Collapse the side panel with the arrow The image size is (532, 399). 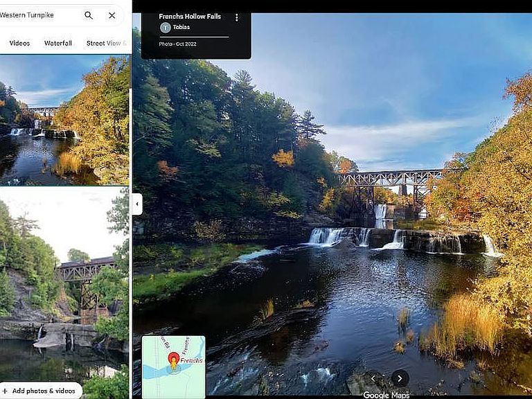click(x=137, y=204)
